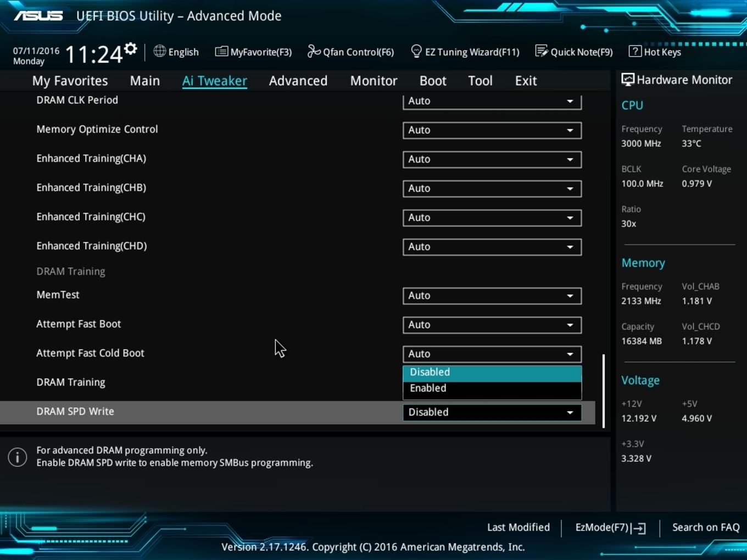The image size is (747, 560).
Task: Open DRAM SPD Write dropdown
Action: pyautogui.click(x=492, y=412)
